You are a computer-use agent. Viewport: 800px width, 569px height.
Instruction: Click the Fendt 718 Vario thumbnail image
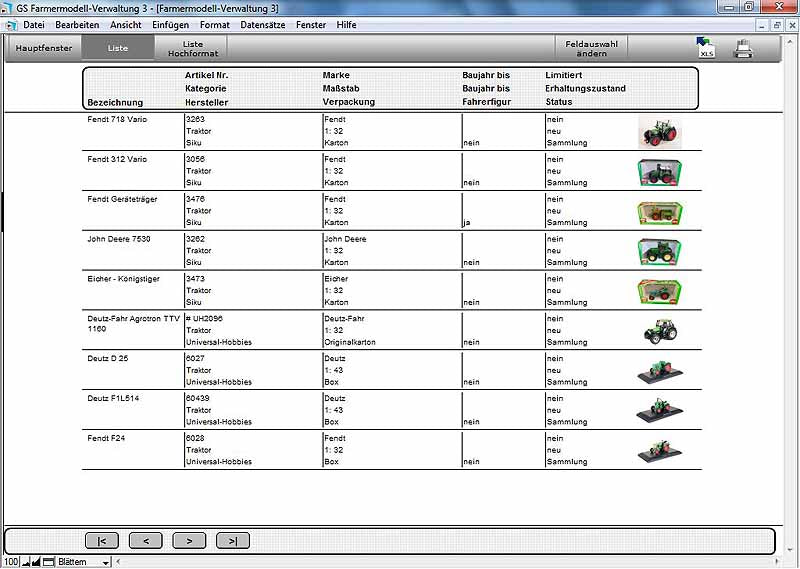tap(660, 132)
